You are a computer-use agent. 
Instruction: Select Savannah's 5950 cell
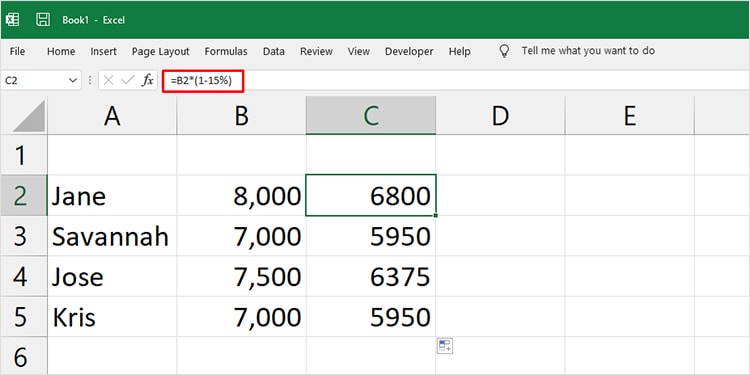click(371, 236)
